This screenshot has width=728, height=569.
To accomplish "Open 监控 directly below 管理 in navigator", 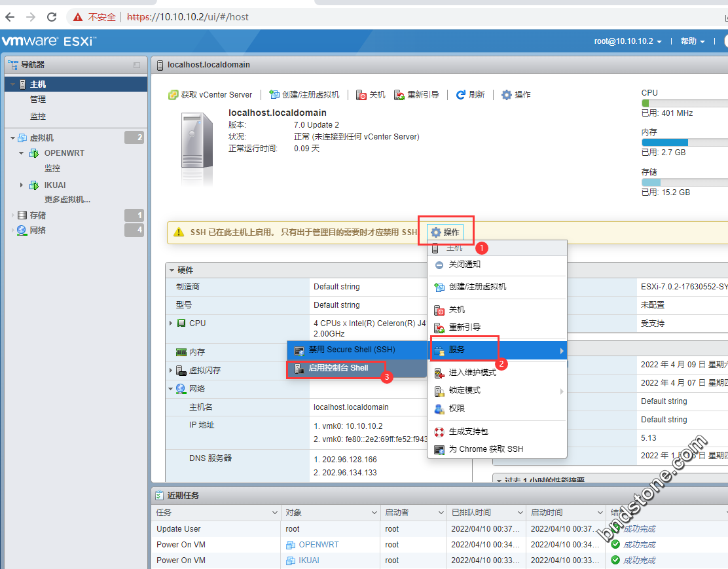I will coord(38,117).
